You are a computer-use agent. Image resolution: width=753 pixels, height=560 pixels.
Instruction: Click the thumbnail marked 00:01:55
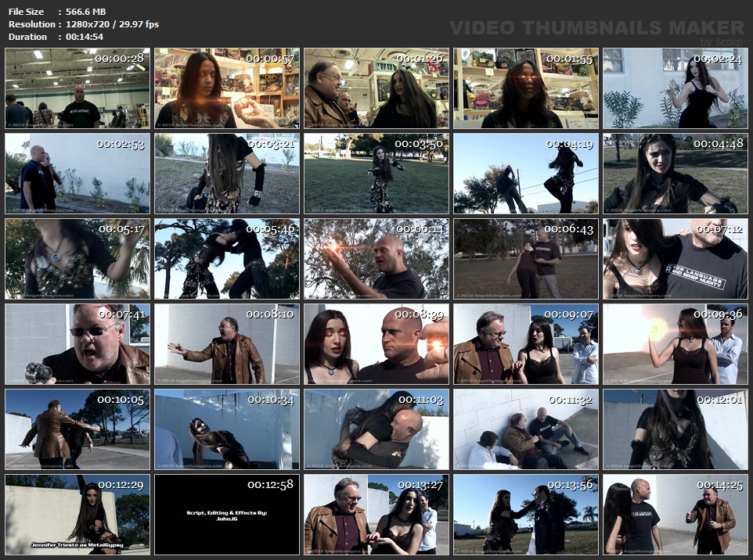526,88
